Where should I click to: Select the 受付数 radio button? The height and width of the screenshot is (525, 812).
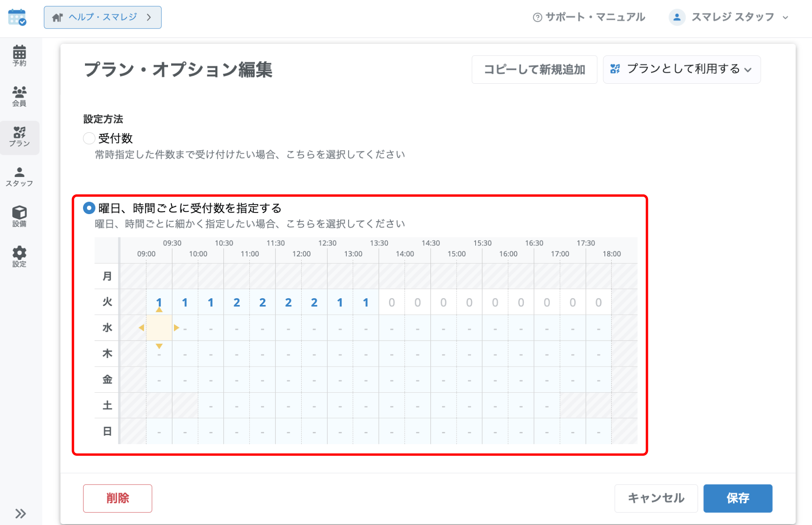coord(89,138)
